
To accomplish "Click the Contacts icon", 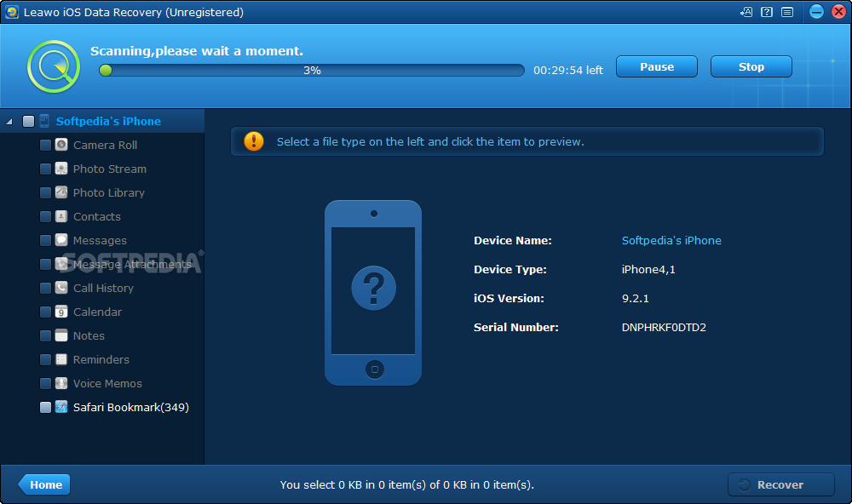I will point(61,216).
